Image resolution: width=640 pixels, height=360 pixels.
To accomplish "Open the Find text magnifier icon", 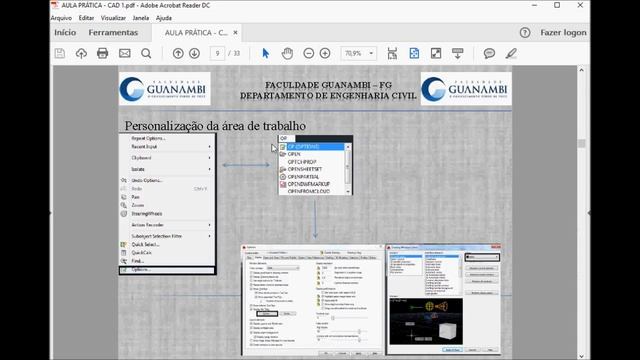I will [146, 53].
